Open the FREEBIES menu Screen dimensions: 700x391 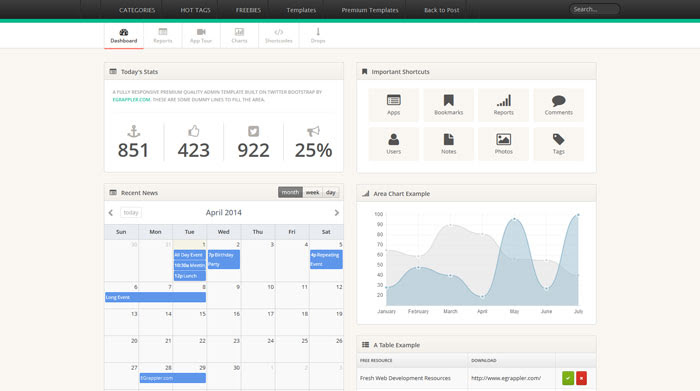point(248,10)
